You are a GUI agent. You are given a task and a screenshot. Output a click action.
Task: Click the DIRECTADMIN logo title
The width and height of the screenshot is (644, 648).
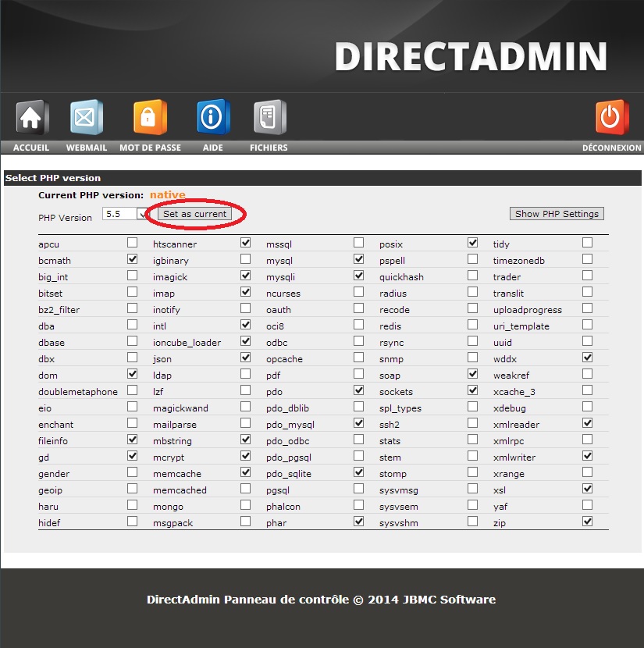point(471,56)
